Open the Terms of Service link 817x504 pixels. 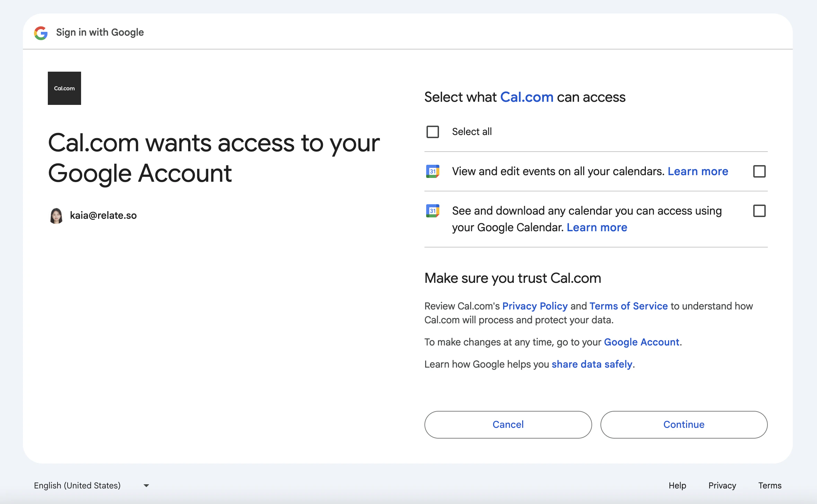point(629,306)
